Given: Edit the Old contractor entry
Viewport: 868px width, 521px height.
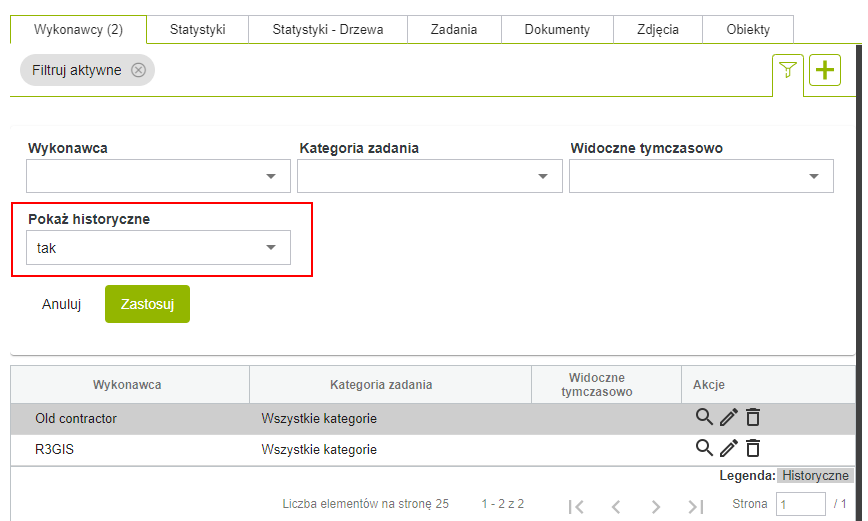Looking at the screenshot, I should coord(728,418).
